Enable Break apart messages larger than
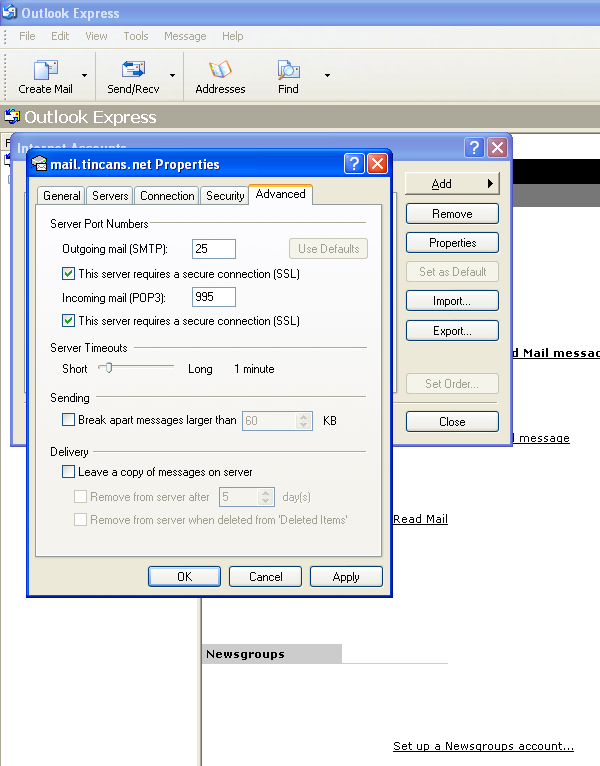This screenshot has width=600, height=766. (68, 420)
